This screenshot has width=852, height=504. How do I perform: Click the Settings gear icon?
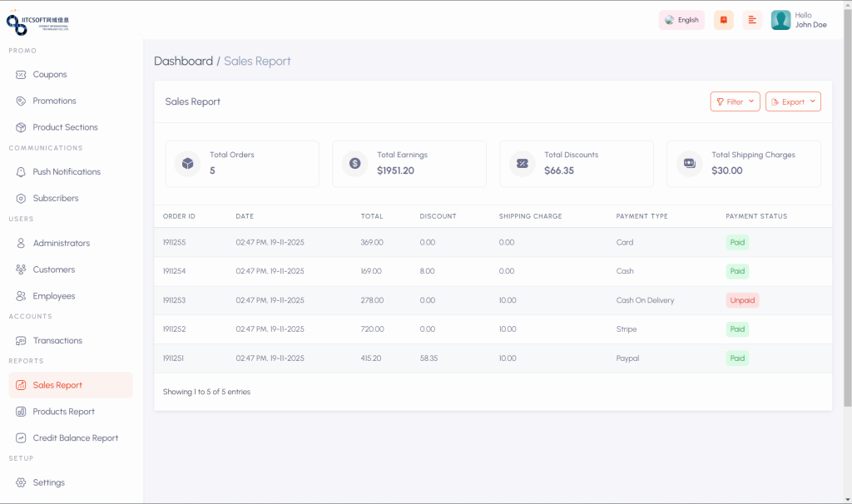pyautogui.click(x=21, y=483)
